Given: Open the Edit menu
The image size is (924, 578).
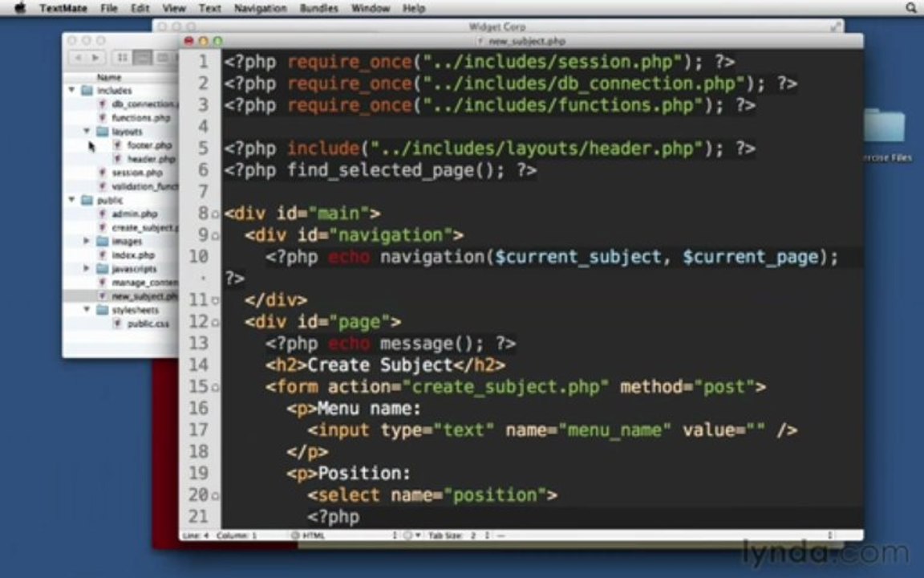Looking at the screenshot, I should pyautogui.click(x=140, y=8).
